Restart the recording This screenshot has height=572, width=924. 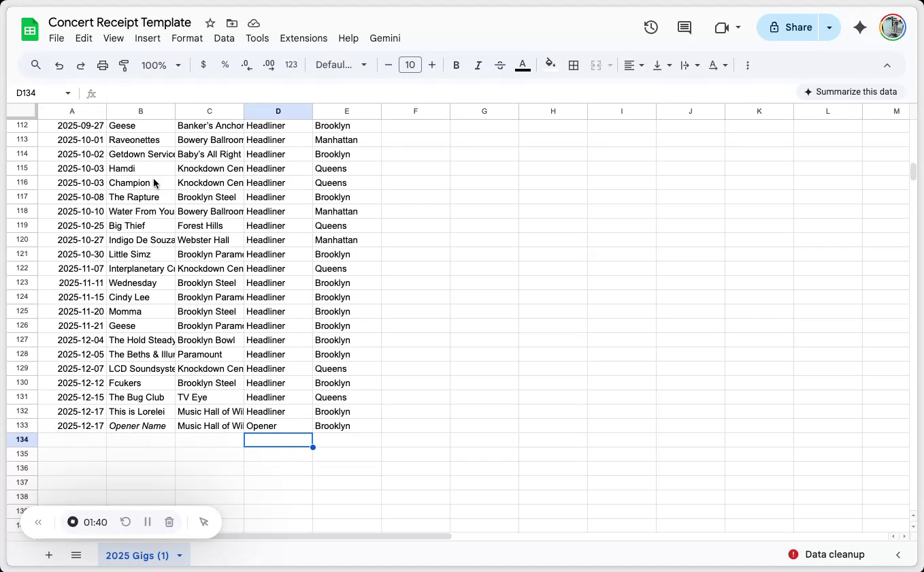[x=125, y=522]
